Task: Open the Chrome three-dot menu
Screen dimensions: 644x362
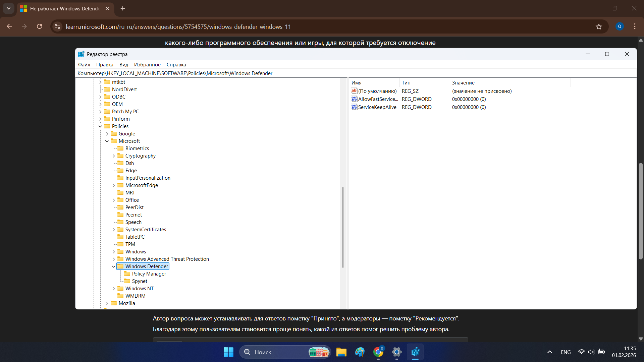Action: point(635,26)
